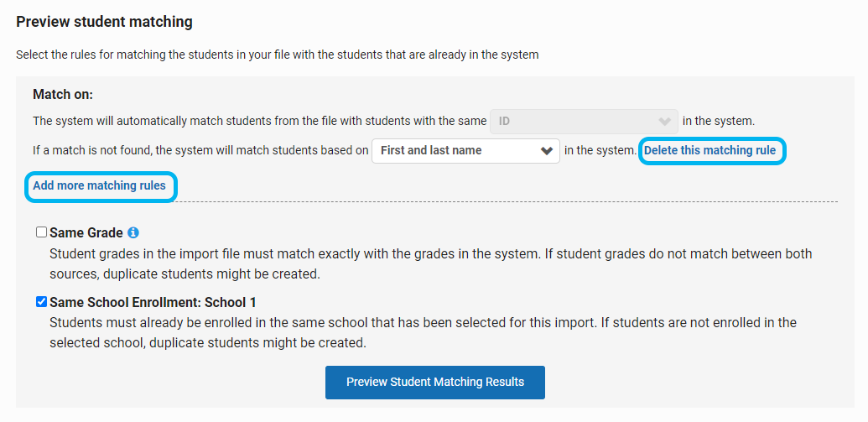Open the First and last name dropdown

[465, 151]
